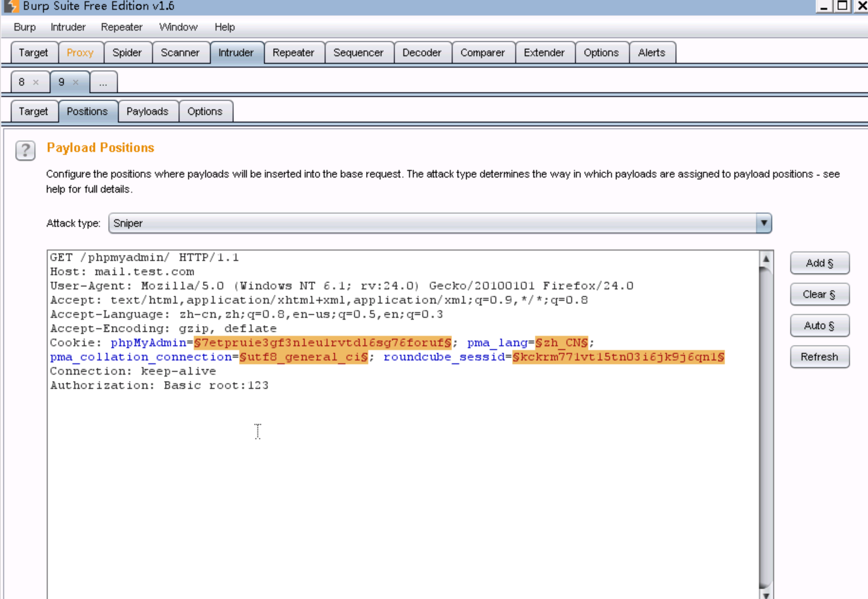The image size is (868, 599).
Task: Click the Clear § button
Action: pos(819,294)
